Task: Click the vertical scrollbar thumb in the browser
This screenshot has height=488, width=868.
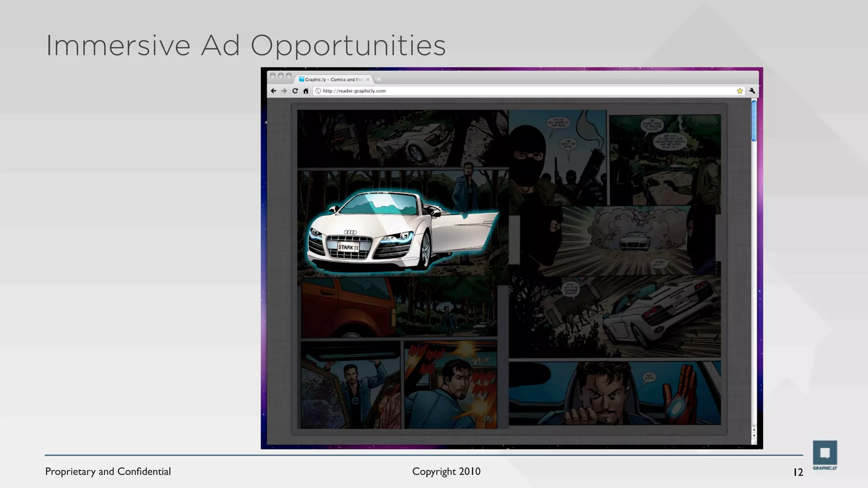Action: pyautogui.click(x=754, y=121)
